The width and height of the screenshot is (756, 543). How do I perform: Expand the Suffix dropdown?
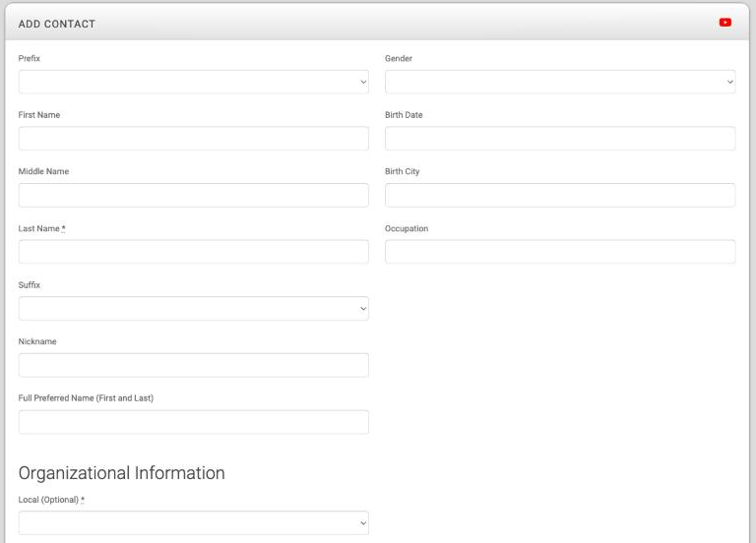click(x=193, y=308)
